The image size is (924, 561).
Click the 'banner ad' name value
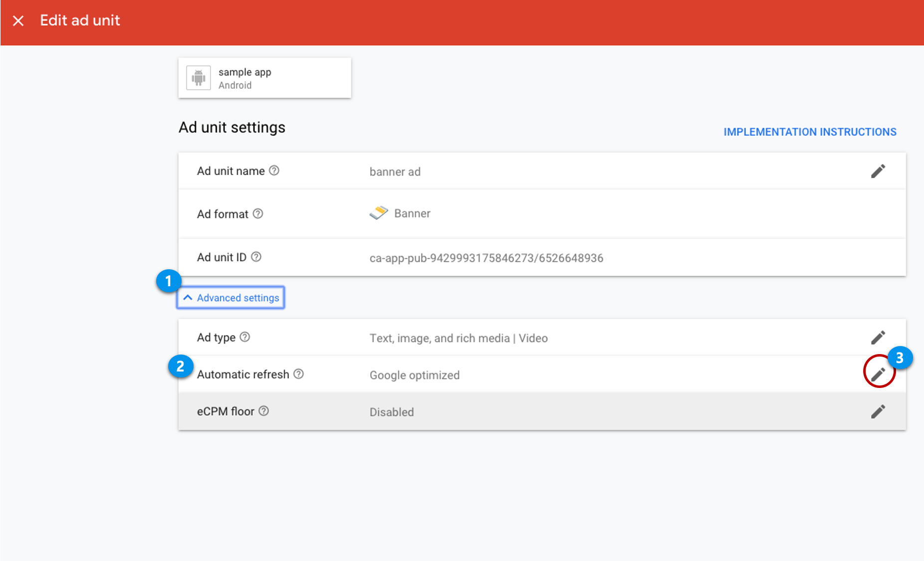(x=395, y=172)
